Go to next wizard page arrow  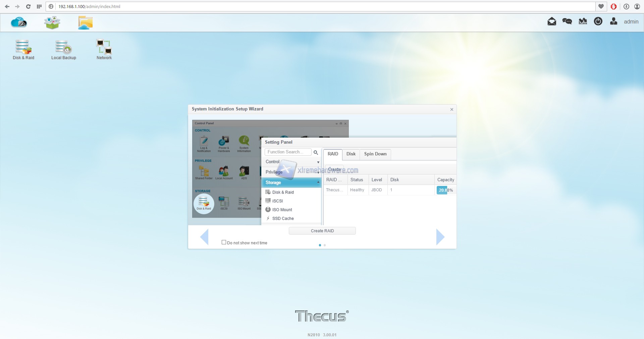(x=440, y=237)
